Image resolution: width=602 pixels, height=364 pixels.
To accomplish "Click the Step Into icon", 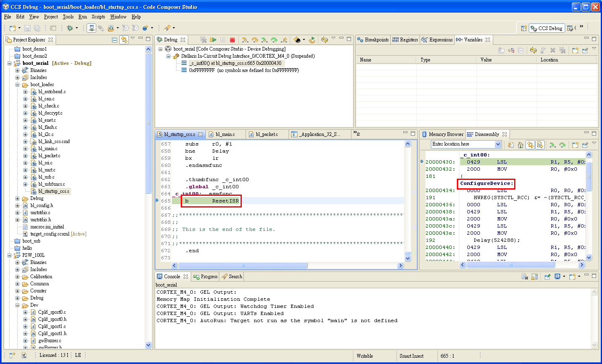I will [x=245, y=40].
